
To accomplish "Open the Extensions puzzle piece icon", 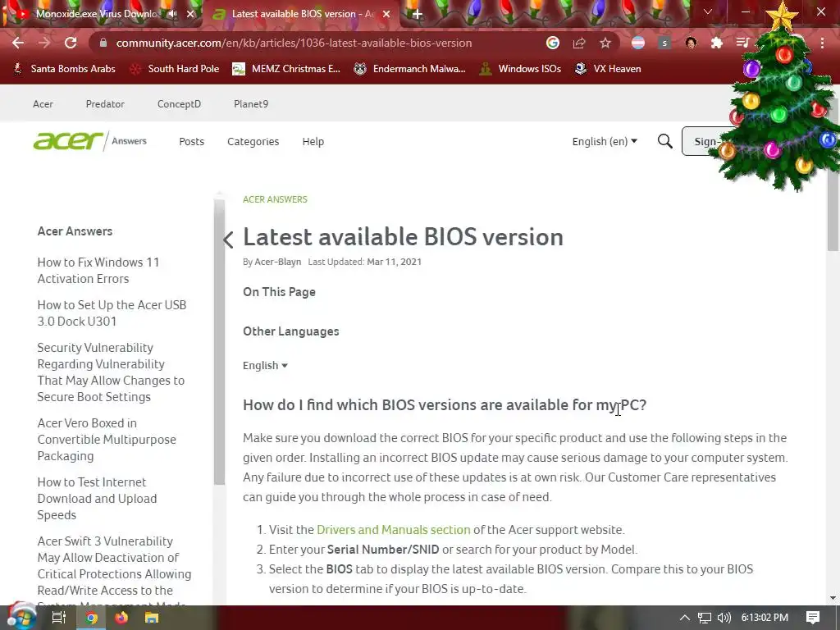I will click(x=717, y=43).
